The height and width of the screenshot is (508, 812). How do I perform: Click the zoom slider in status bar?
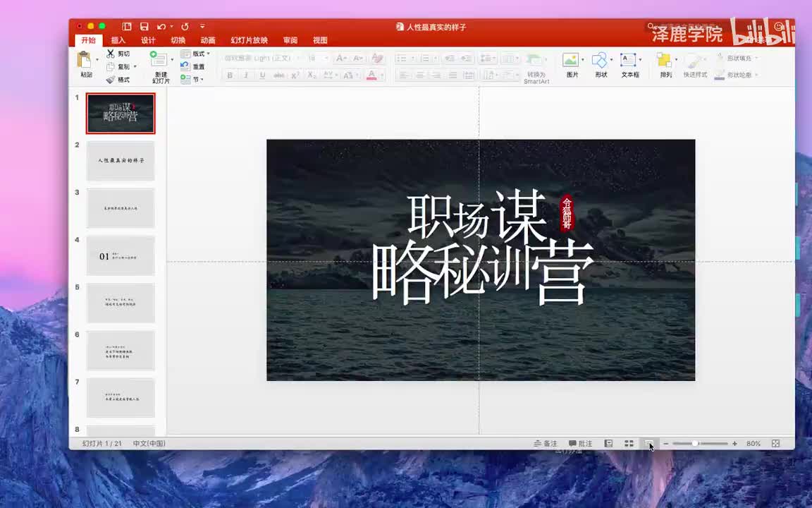pyautogui.click(x=700, y=444)
